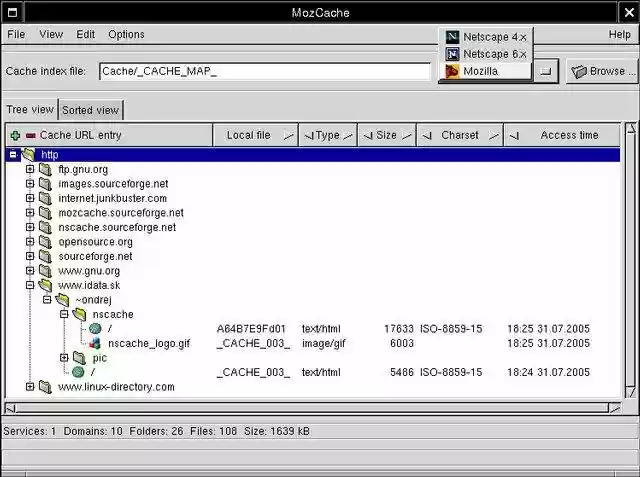The image size is (640, 477).
Task: Select the nscache_logo.gif entry name
Action: 149,344
